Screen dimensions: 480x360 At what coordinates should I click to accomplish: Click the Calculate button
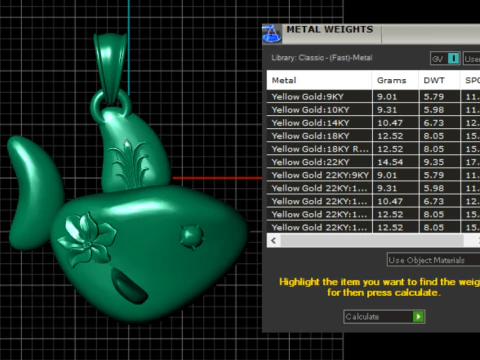(x=384, y=317)
